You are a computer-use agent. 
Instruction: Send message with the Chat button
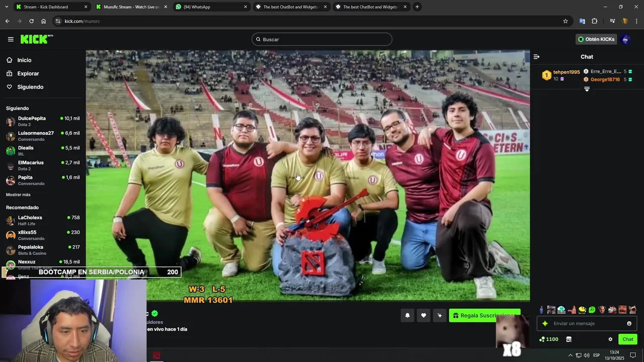(628, 339)
